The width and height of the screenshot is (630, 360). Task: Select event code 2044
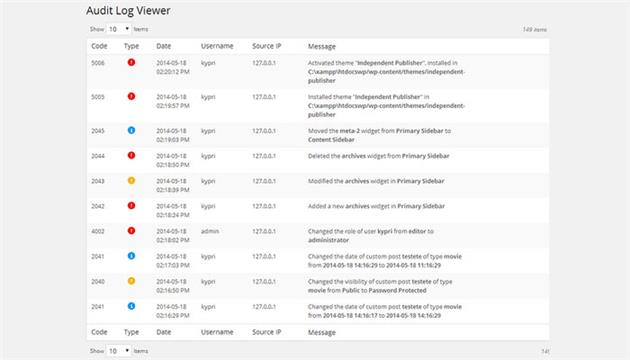[98, 156]
